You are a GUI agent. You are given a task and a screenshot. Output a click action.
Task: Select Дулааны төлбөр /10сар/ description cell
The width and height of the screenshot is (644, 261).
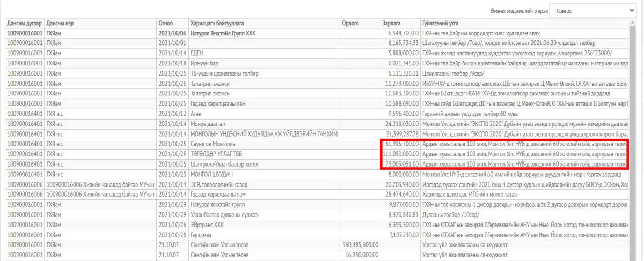[x=524, y=214]
